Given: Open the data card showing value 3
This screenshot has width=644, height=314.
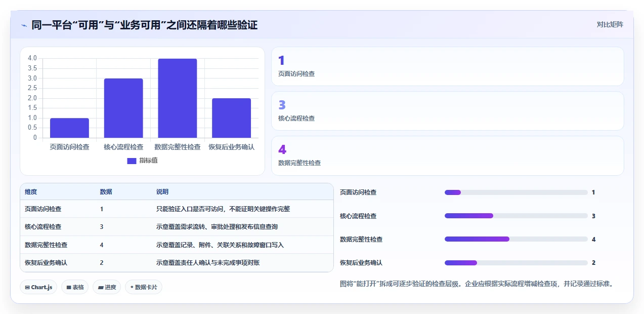Looking at the screenshot, I should (x=448, y=111).
